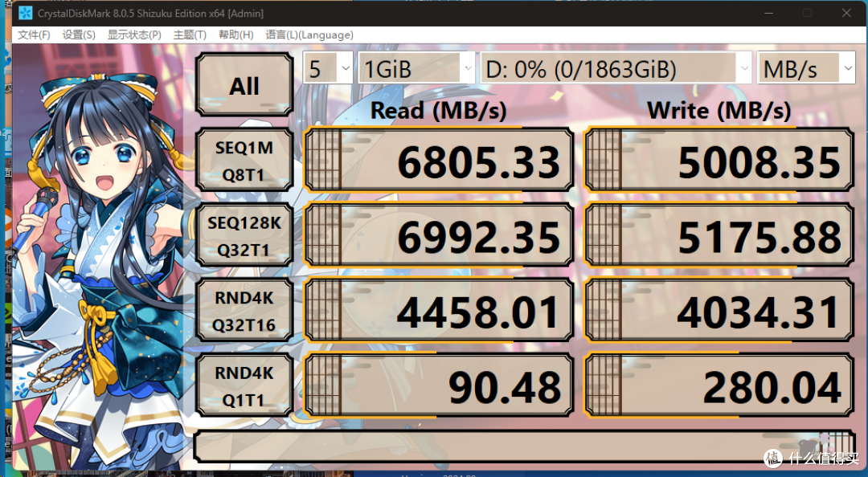Start the SEQ128K Q32T1 test
The image size is (868, 477).
[x=244, y=235]
